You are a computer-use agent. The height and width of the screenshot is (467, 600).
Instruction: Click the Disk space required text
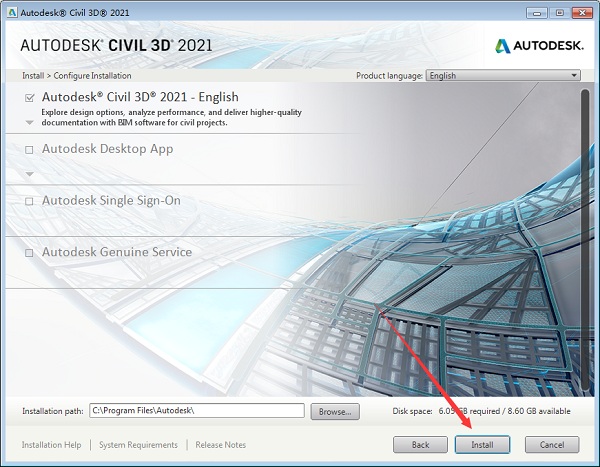tap(481, 411)
